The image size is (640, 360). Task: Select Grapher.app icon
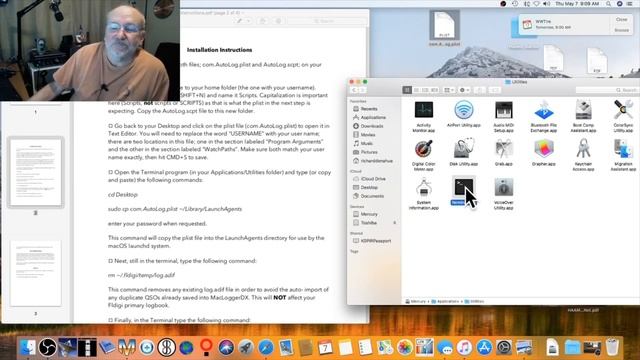tap(543, 149)
